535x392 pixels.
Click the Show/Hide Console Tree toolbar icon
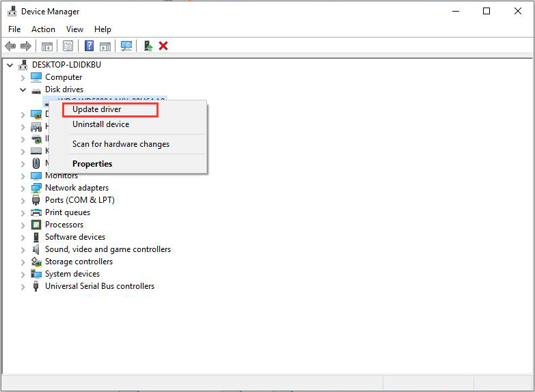[x=47, y=46]
